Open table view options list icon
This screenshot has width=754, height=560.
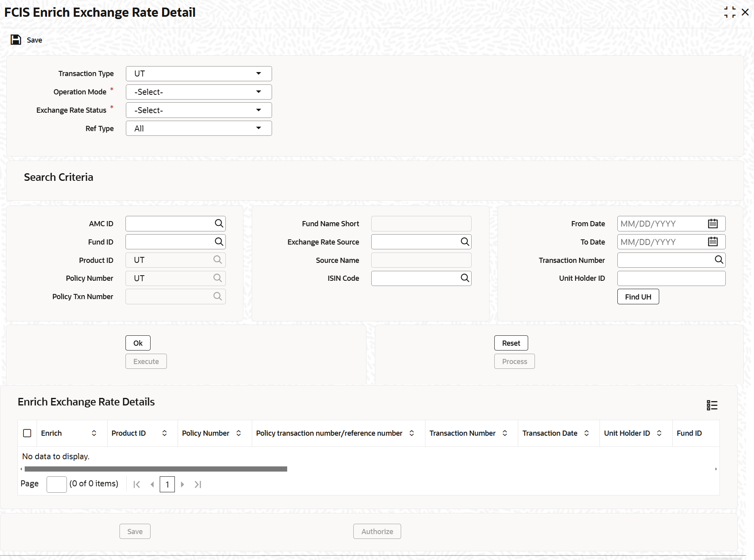coord(712,405)
